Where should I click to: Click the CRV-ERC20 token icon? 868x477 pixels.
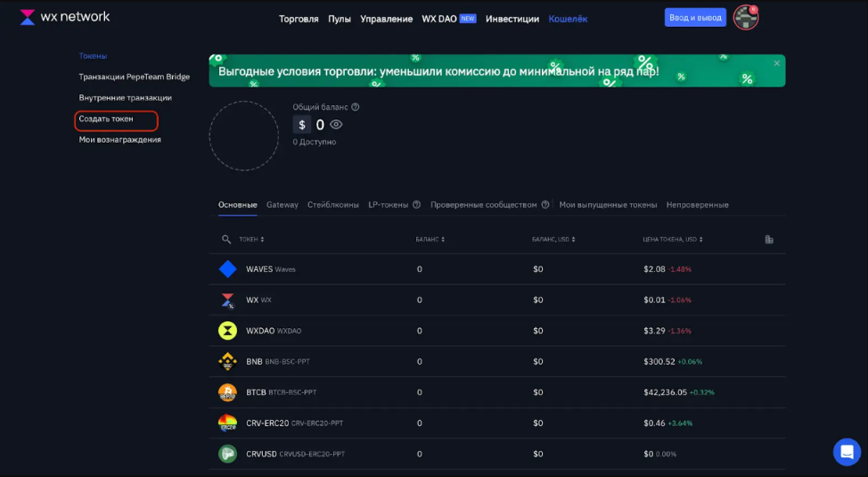[227, 424]
